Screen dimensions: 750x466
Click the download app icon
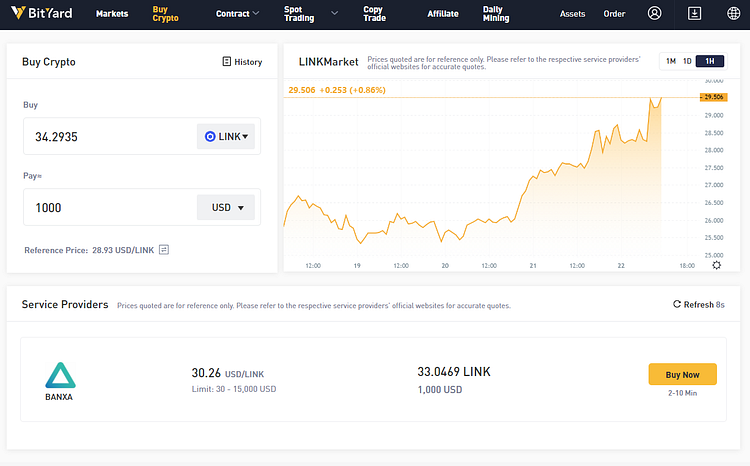coord(694,13)
